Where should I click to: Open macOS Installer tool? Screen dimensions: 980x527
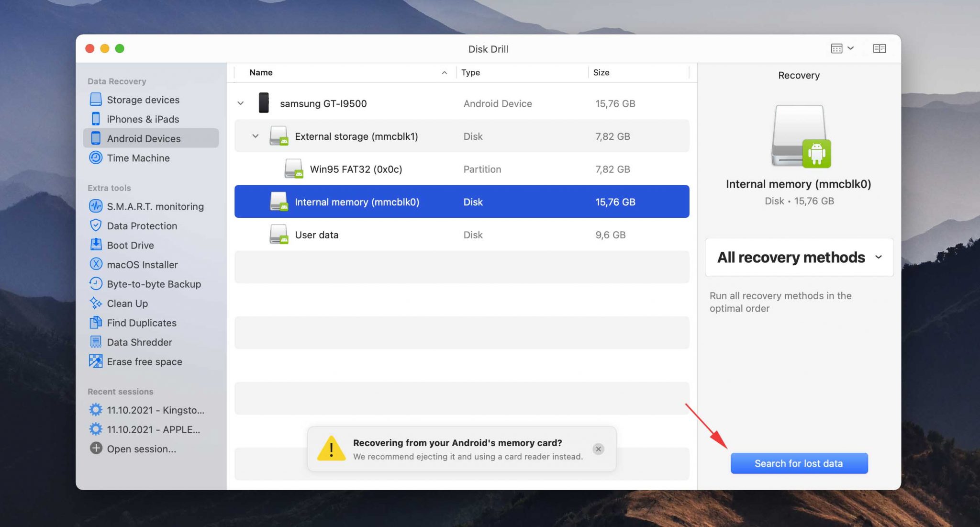point(151,264)
